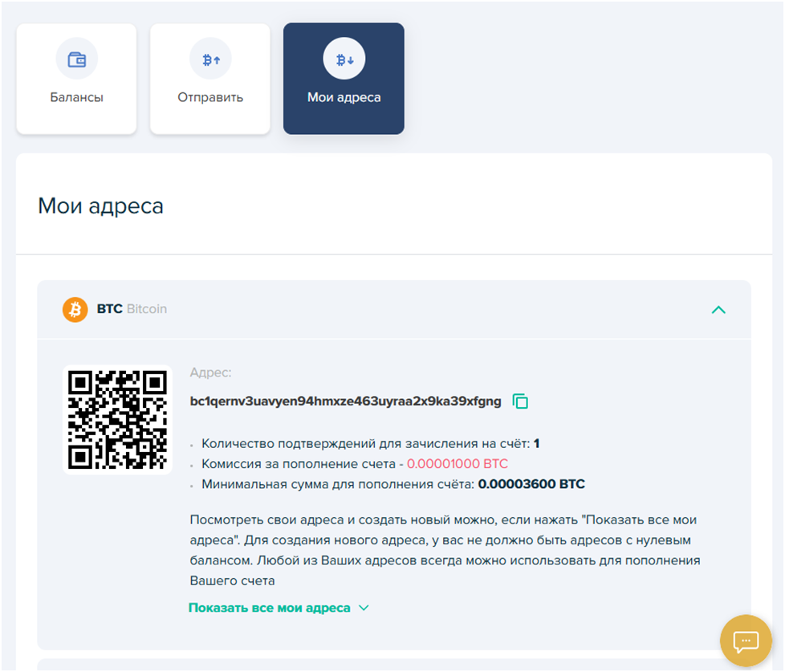Select the Мои адреса tab label
The width and height of the screenshot is (785, 672).
[x=344, y=98]
